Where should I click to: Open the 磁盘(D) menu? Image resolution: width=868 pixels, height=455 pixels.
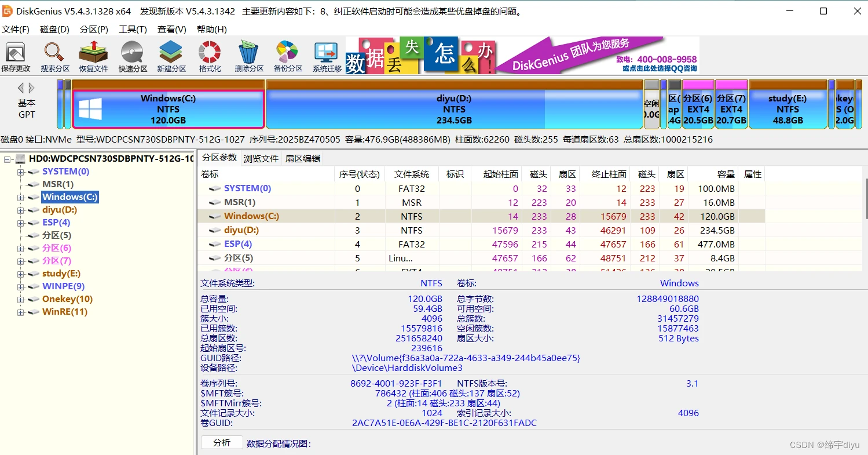click(54, 30)
